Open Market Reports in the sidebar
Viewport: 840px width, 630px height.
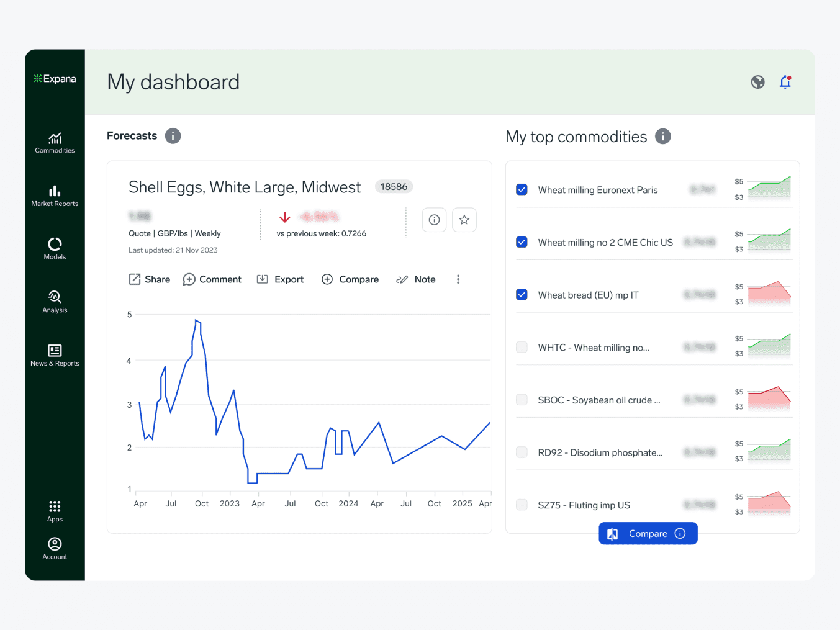(55, 196)
